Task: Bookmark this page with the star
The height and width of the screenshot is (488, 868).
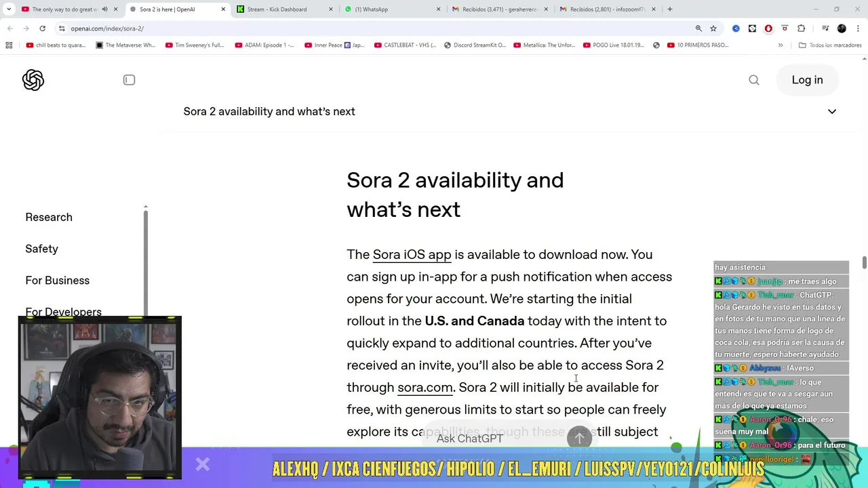Action: pos(713,28)
